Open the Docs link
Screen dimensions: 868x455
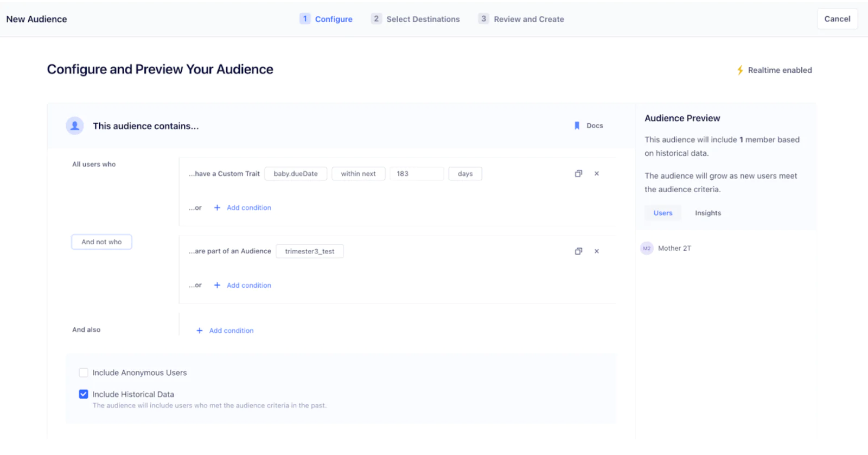[x=595, y=125]
